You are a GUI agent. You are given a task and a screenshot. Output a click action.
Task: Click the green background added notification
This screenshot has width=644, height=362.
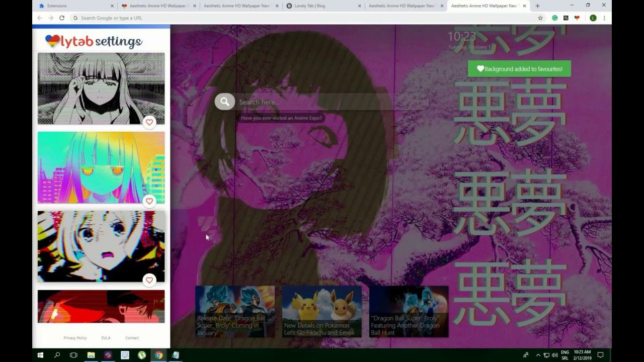click(x=519, y=68)
